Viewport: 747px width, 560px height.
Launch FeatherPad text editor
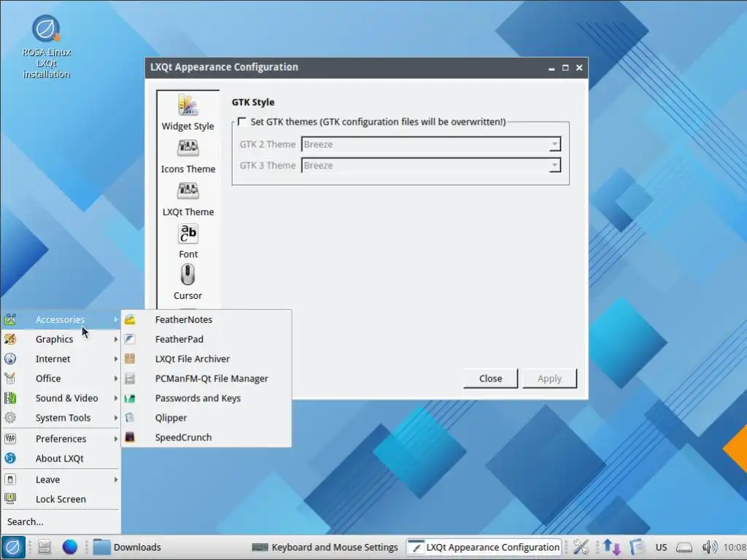click(x=206, y=339)
